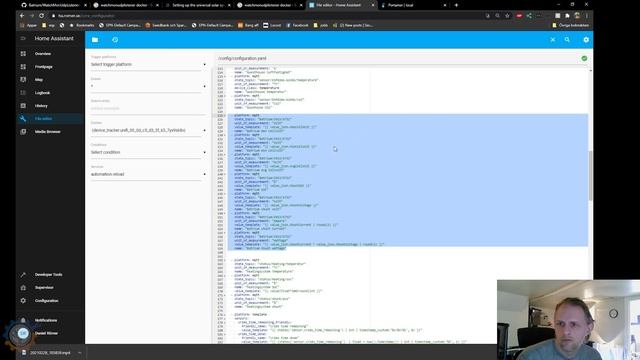Screen dimensions: 640x360
Task: Open the Media Browser sidebar icon
Action: point(23,132)
